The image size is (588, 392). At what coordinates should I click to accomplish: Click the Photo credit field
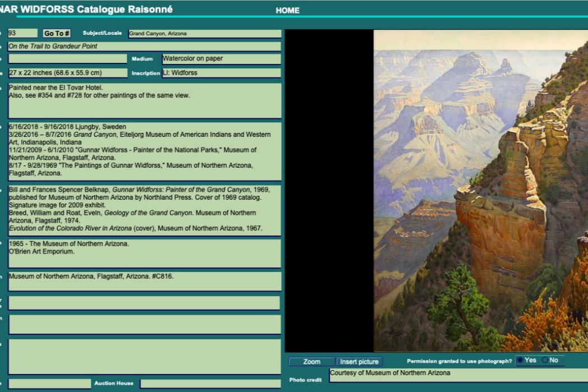coord(458,376)
